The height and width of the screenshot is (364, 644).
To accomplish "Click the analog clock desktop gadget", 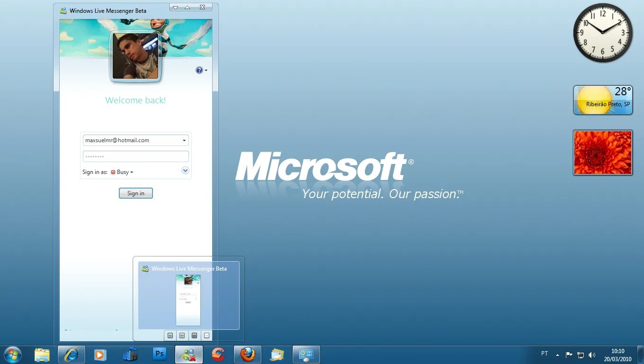I will click(x=603, y=33).
